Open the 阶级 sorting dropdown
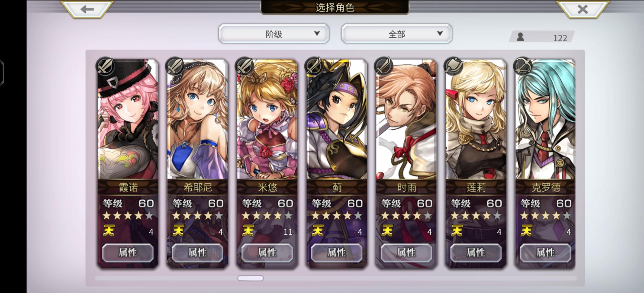This screenshot has width=644, height=293. (x=274, y=34)
